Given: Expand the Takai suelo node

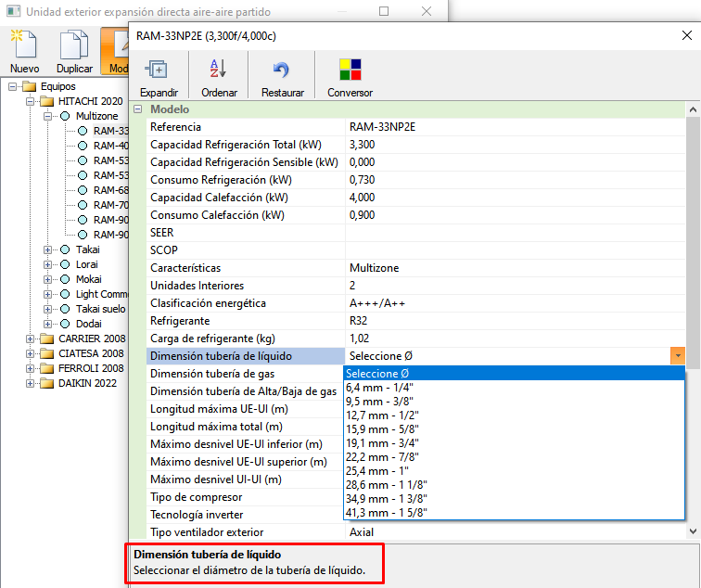Looking at the screenshot, I should pyautogui.click(x=48, y=309).
